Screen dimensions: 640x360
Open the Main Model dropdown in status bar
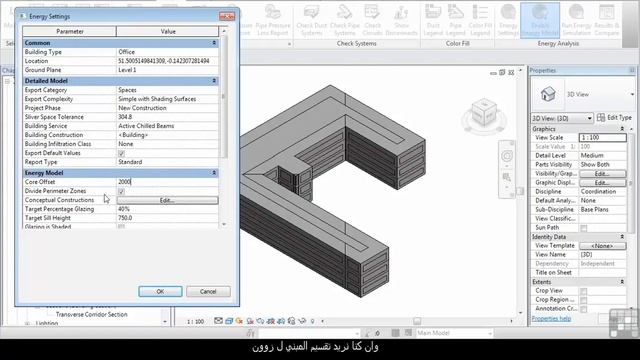coord(454,333)
